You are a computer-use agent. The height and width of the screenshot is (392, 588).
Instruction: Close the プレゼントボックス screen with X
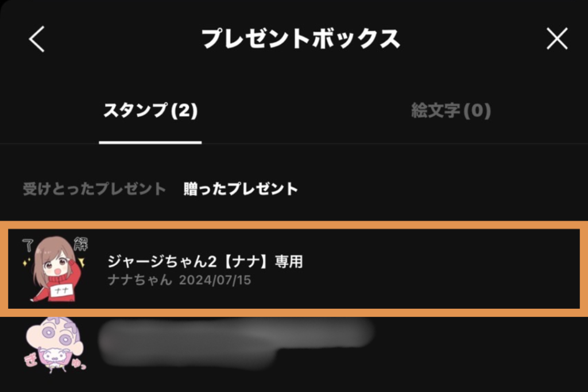557,38
